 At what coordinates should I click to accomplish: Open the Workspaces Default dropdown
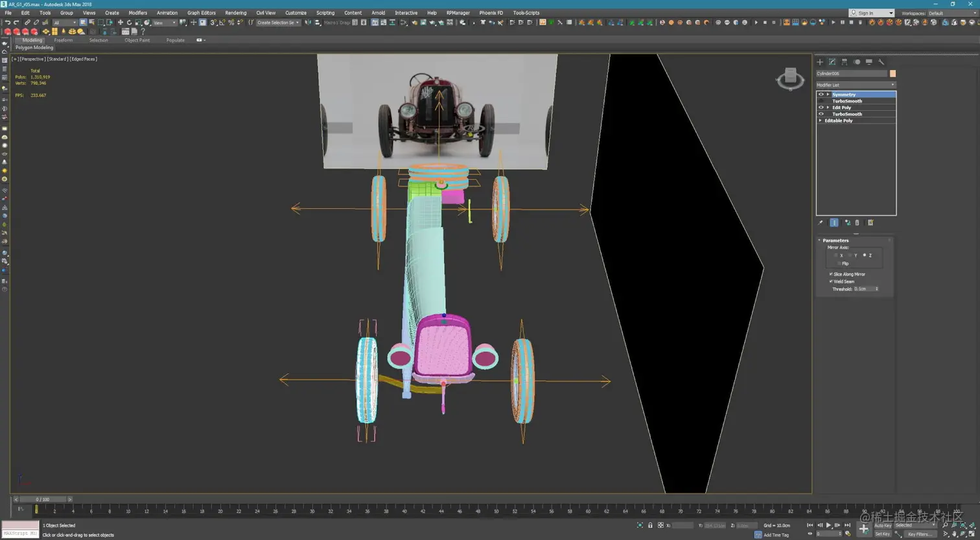pos(952,13)
